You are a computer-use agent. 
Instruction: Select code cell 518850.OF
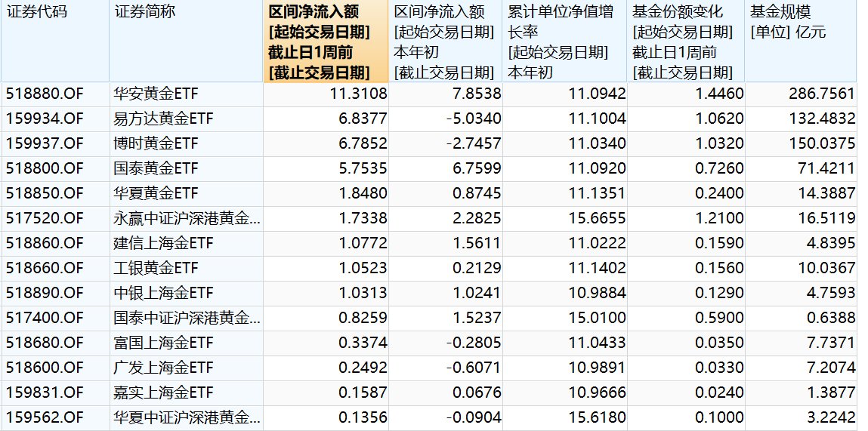pos(45,193)
